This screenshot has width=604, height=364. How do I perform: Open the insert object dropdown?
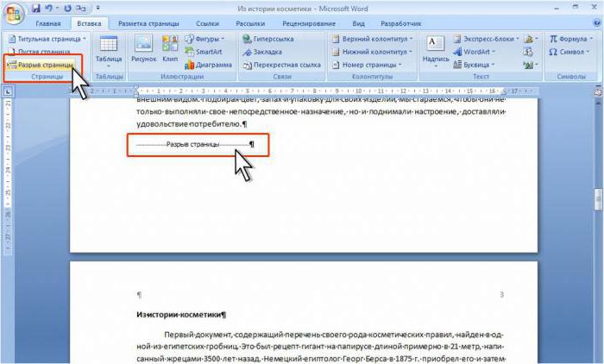point(531,65)
